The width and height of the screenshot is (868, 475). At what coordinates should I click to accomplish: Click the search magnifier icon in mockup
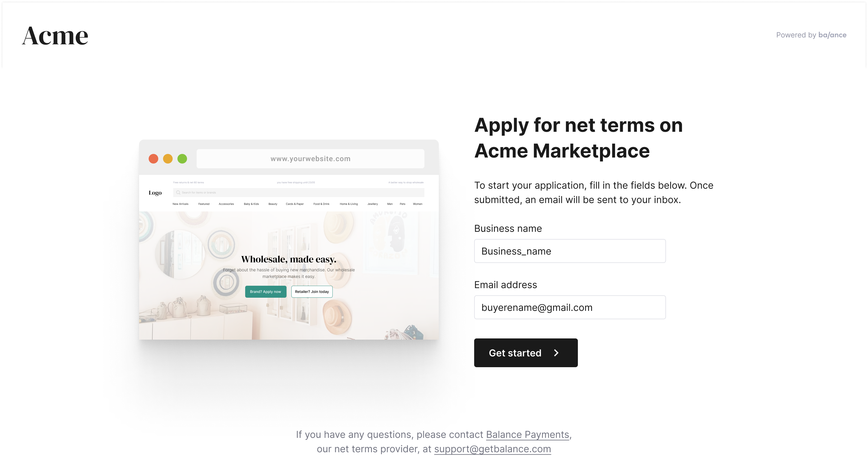178,193
